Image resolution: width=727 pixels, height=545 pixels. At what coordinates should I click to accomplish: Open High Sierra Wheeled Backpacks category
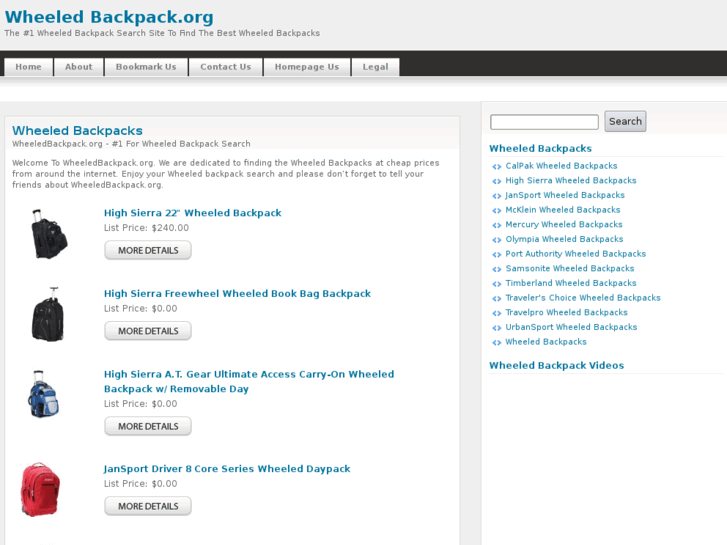click(571, 180)
